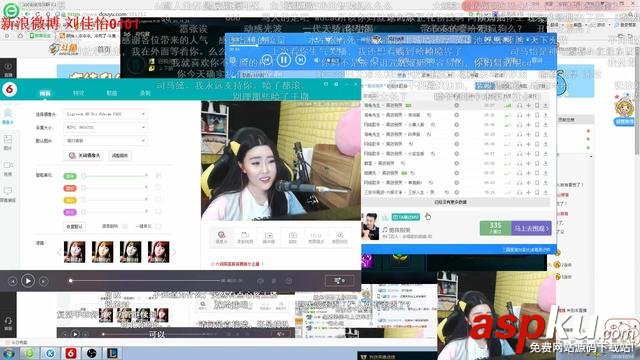Image resolution: width=640 pixels, height=360 pixels.
Task: Click the host avatar photo in the music window
Action: (370, 226)
